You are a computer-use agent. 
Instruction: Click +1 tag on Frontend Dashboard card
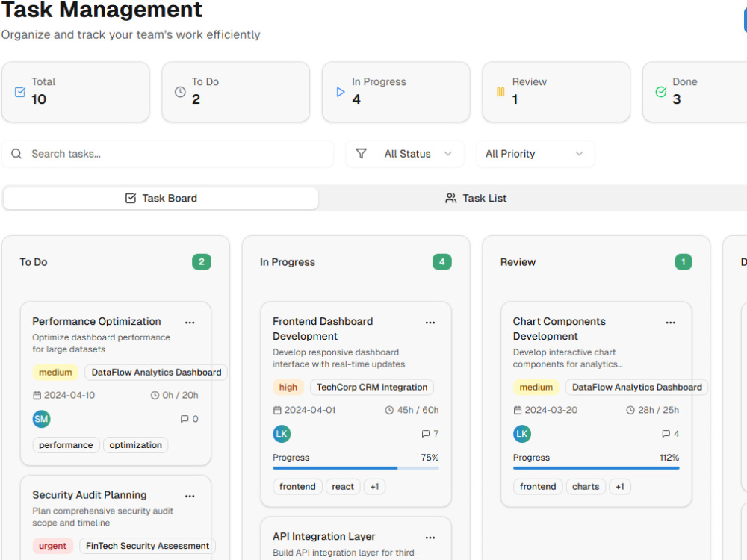tap(374, 487)
